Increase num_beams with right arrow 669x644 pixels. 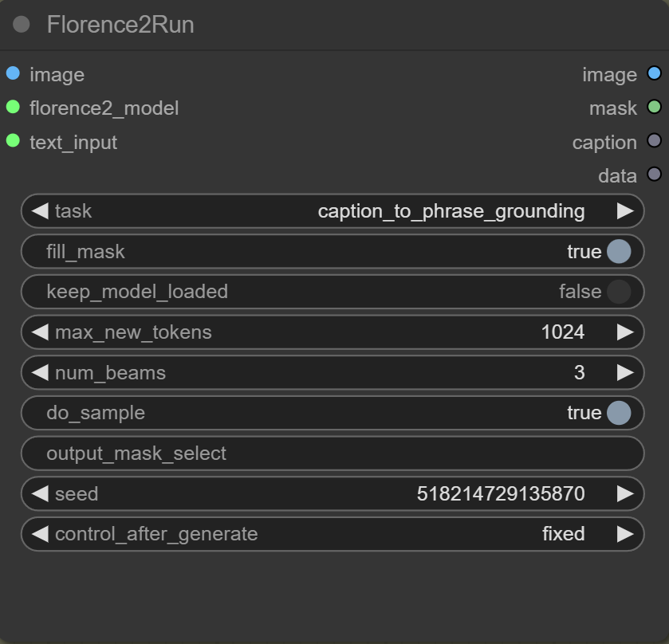625,372
